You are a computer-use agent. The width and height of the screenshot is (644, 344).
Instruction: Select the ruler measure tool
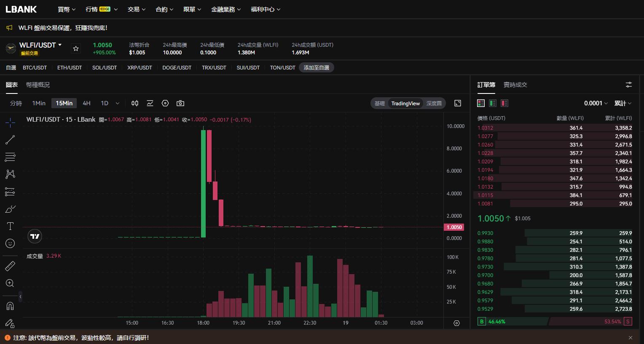tap(10, 266)
